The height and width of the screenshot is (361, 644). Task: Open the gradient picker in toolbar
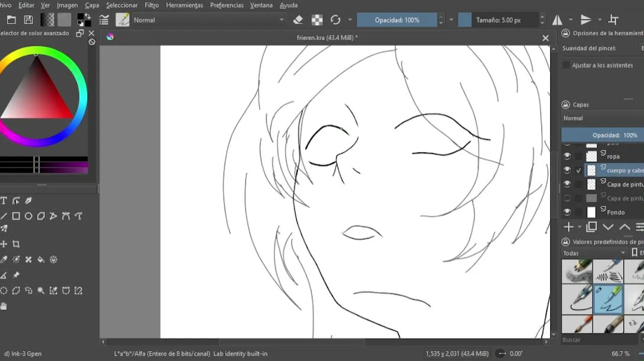click(x=47, y=20)
